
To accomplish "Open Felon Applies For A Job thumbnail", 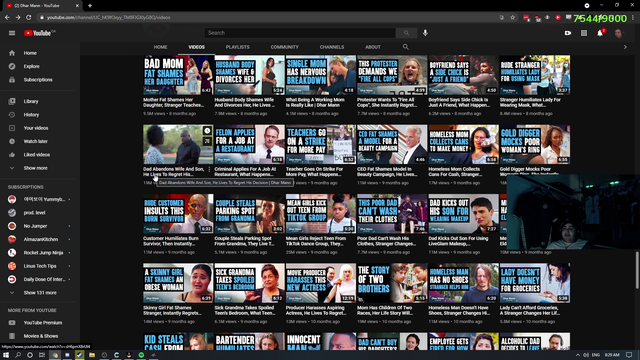I will (x=249, y=144).
